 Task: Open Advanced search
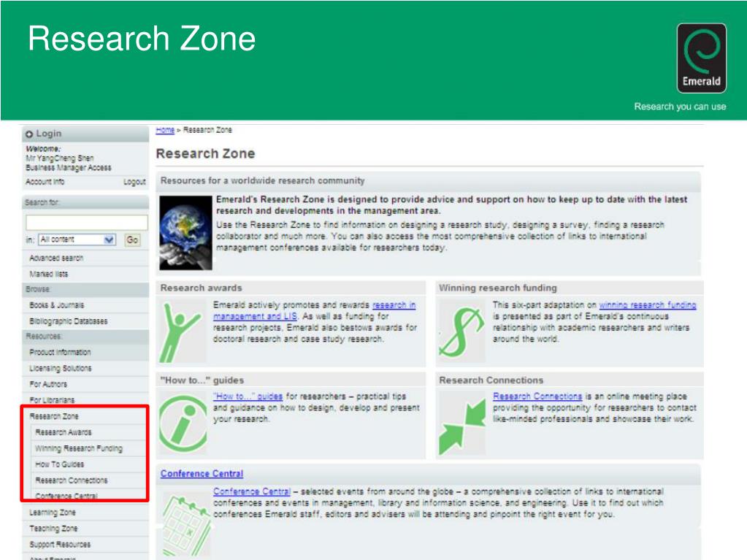pos(56,258)
